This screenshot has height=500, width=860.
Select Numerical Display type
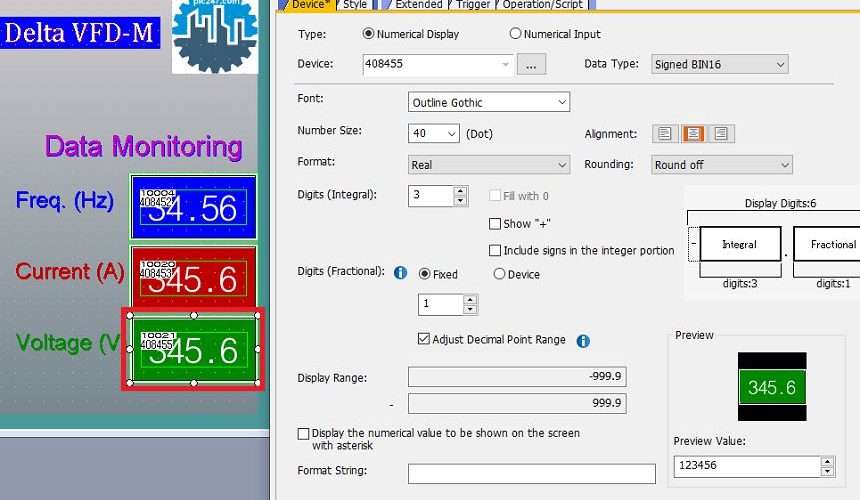tap(411, 34)
